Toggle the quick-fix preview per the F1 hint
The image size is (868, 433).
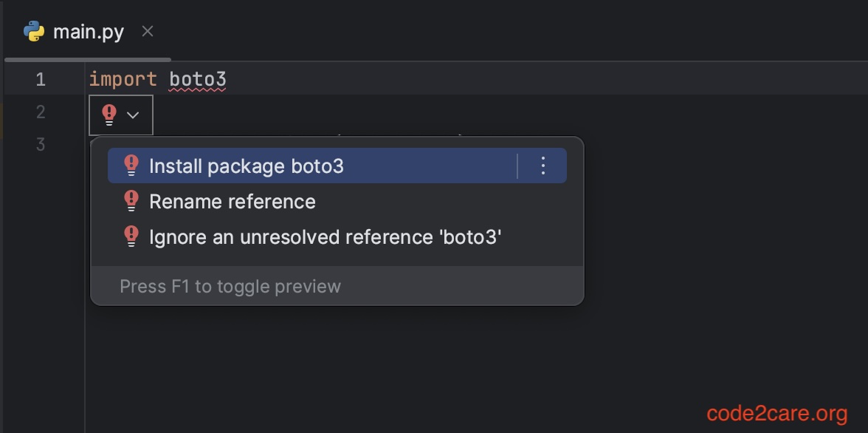click(x=229, y=286)
